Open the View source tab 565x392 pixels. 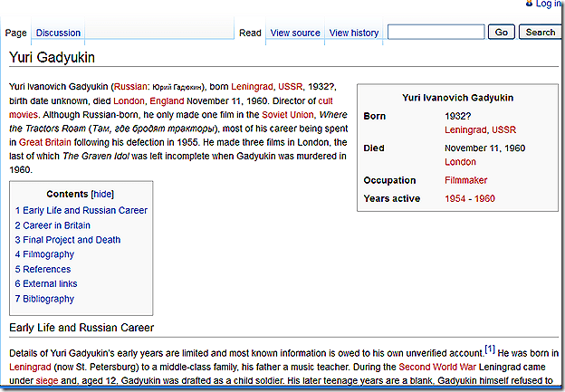click(295, 33)
